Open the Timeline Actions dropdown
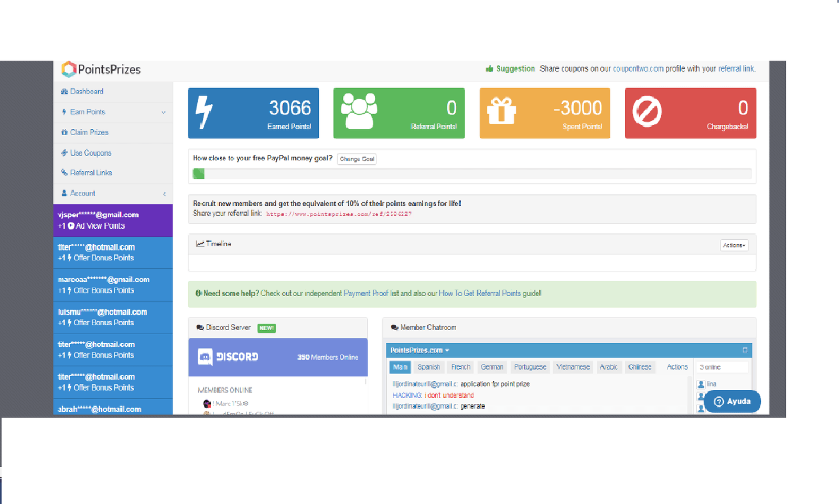839x504 pixels. click(x=734, y=245)
